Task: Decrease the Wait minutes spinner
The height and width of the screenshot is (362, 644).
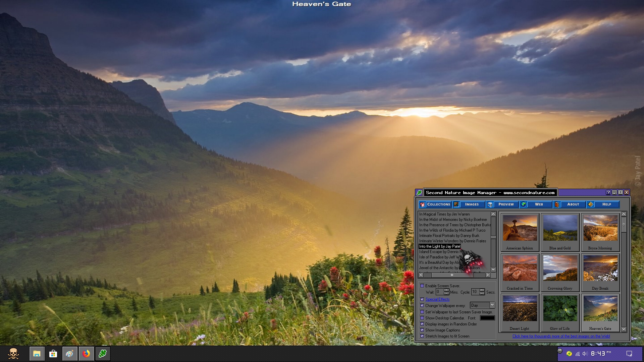Action: (x=446, y=294)
